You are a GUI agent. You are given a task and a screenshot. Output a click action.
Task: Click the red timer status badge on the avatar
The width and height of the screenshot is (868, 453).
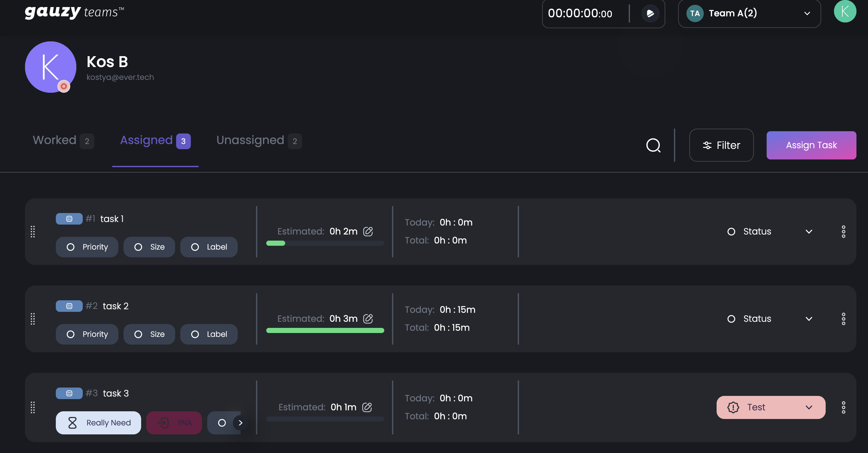(64, 86)
